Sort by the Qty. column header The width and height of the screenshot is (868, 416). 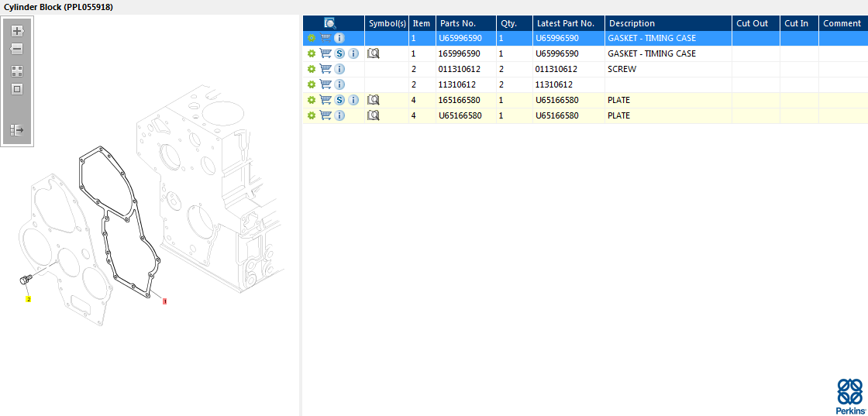click(515, 23)
